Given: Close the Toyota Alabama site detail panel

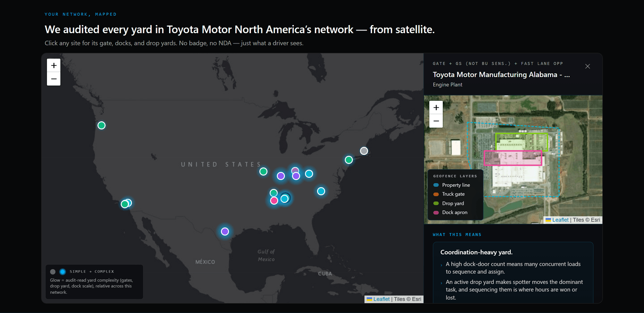Looking at the screenshot, I should 588,66.
